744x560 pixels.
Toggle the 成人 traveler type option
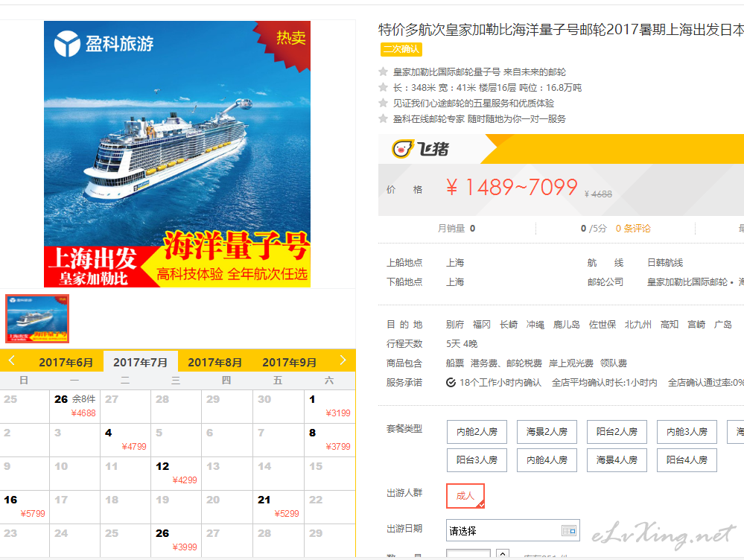tap(465, 496)
